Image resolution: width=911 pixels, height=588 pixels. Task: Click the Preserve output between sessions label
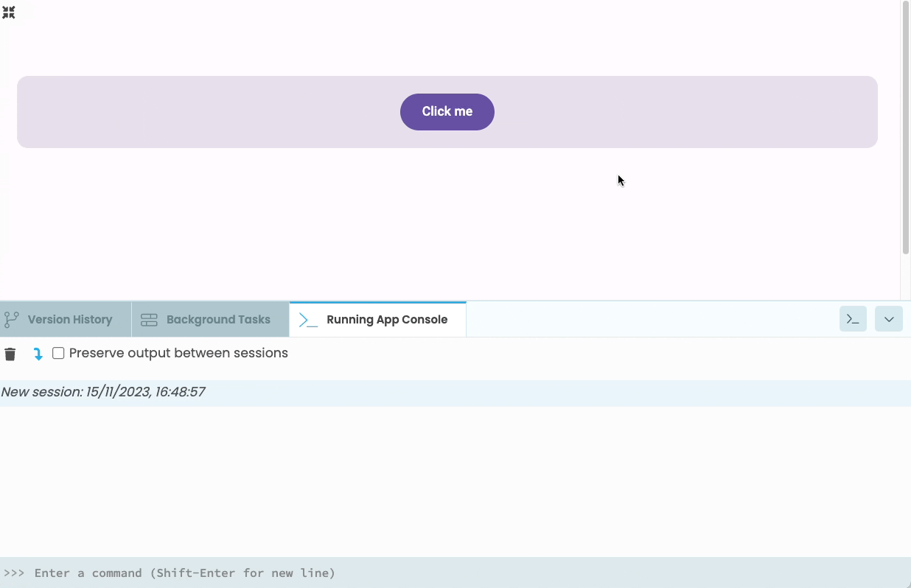coord(178,353)
